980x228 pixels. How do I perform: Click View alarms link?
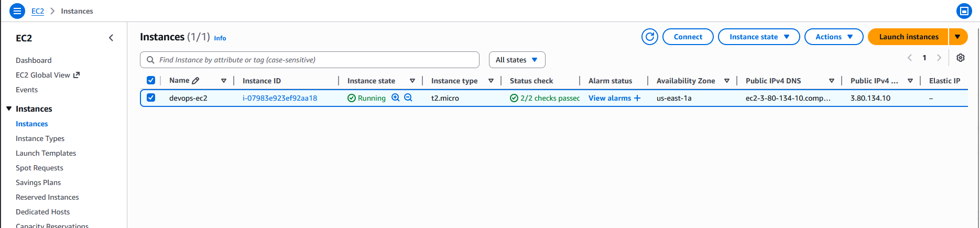pyautogui.click(x=609, y=98)
